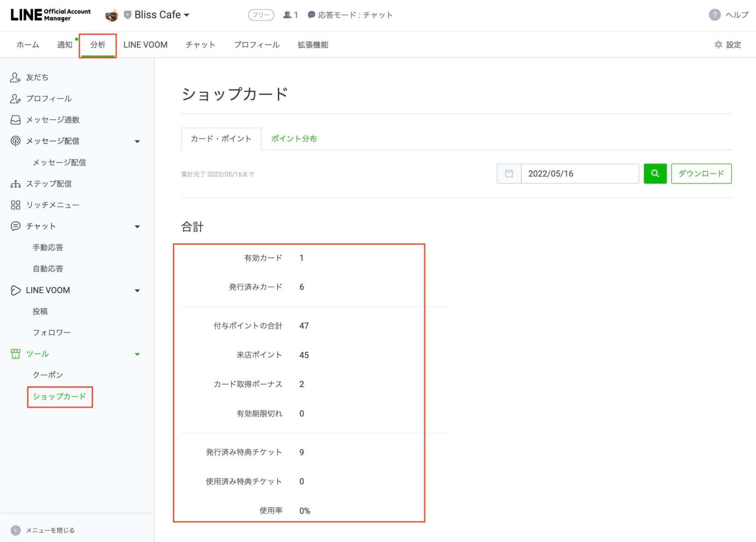Switch to the ポイント分布 tab
Image resolution: width=756 pixels, height=542 pixels.
[x=294, y=139]
